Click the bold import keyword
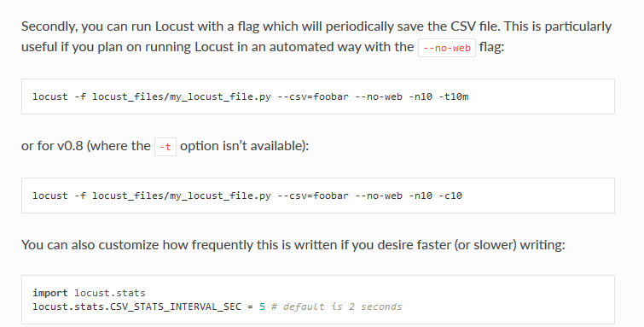Viewport: 644px width, 327px height. pyautogui.click(x=50, y=293)
